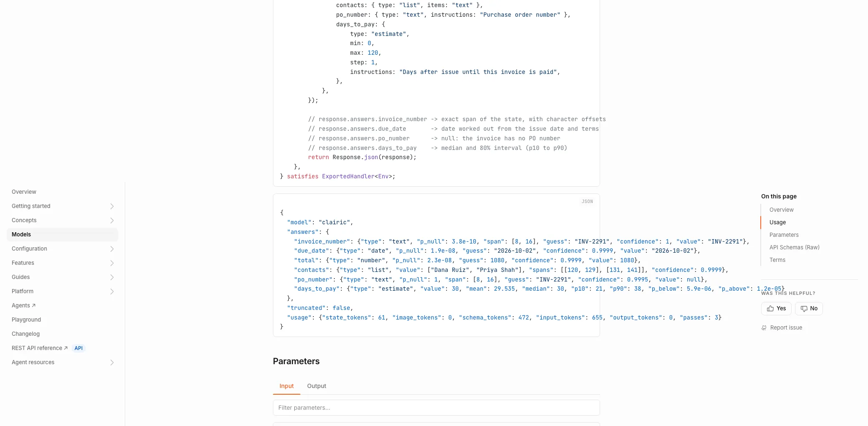Click the API badge next to REST API reference

pyautogui.click(x=78, y=348)
